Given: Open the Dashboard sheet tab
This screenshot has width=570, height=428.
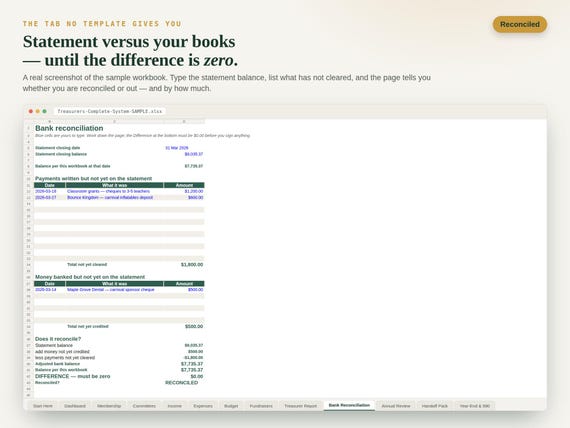Looking at the screenshot, I should (75, 406).
